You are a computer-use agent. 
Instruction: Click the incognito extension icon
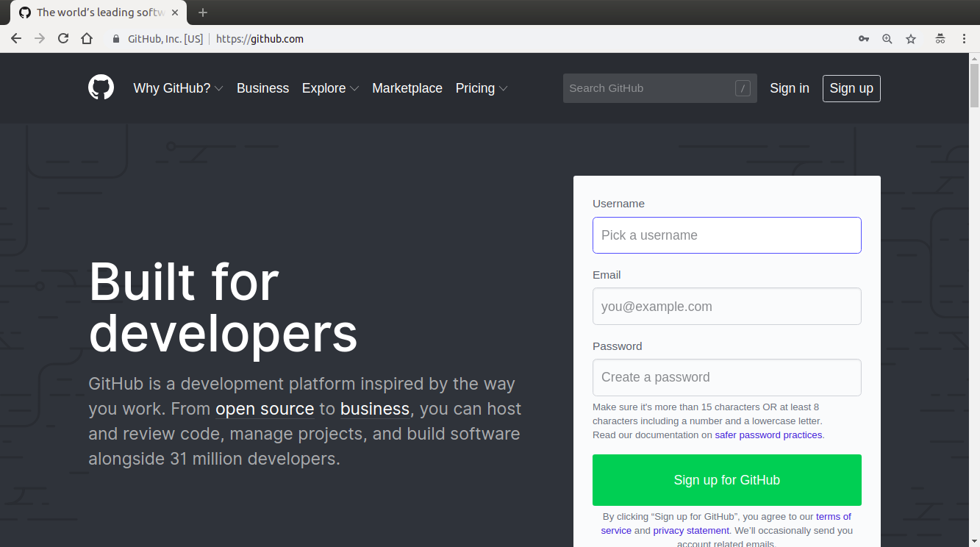[x=940, y=39]
